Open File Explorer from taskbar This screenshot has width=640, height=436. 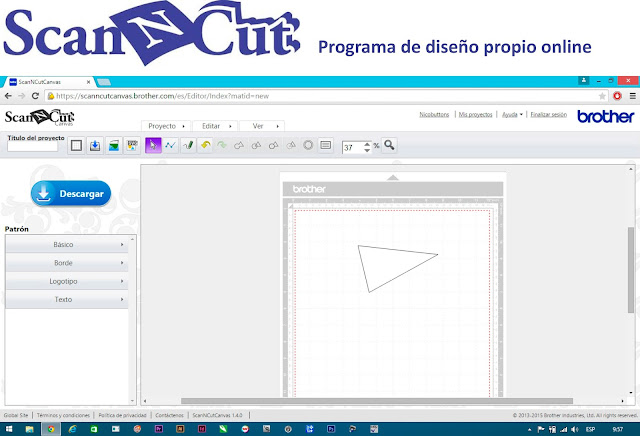[x=29, y=429]
